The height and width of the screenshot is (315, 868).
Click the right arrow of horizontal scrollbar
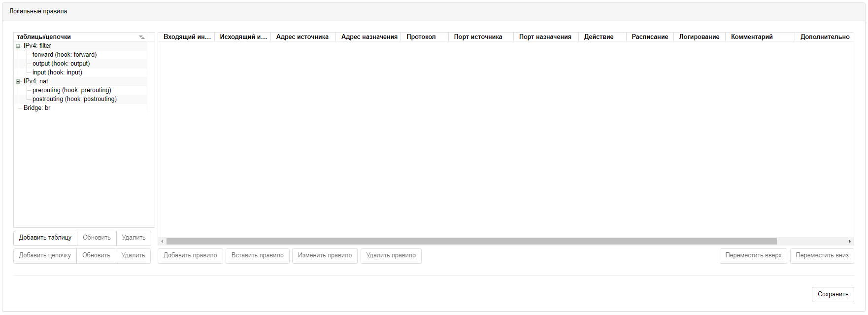[850, 242]
